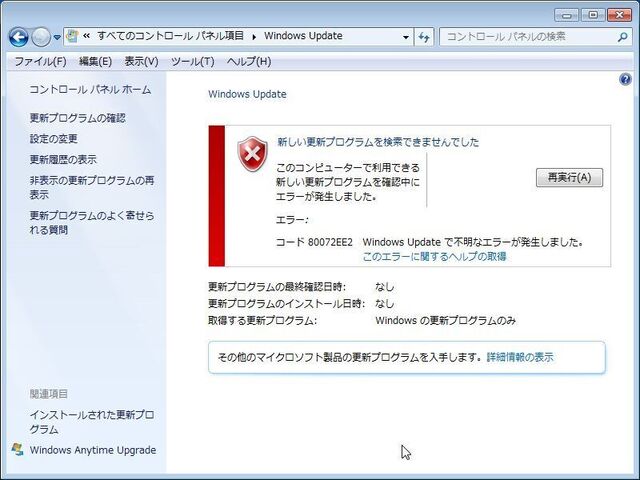Click the Control Panel icon in address bar
This screenshot has width=640, height=480.
pyautogui.click(x=72, y=36)
